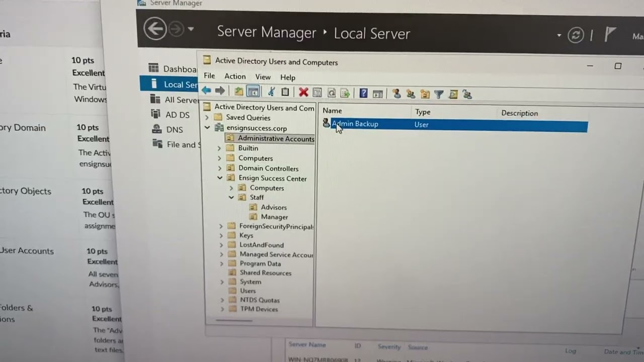Open Help question mark icon
The image size is (644, 362).
364,93
